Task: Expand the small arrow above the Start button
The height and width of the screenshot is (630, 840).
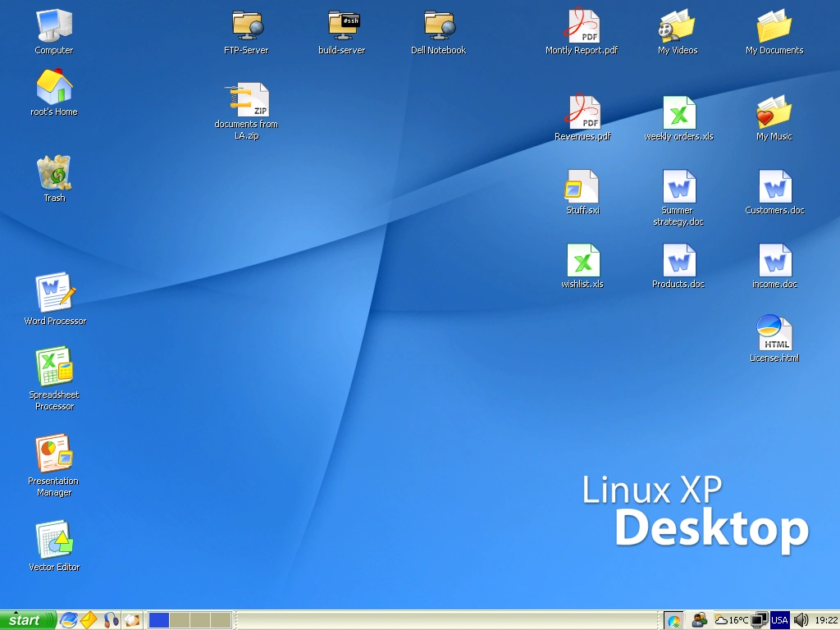Action: click(16, 610)
